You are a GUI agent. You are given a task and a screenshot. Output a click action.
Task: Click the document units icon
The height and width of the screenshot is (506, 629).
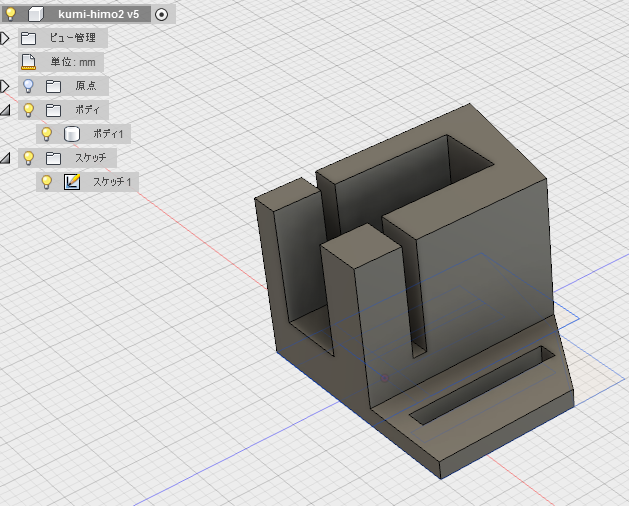pos(28,62)
